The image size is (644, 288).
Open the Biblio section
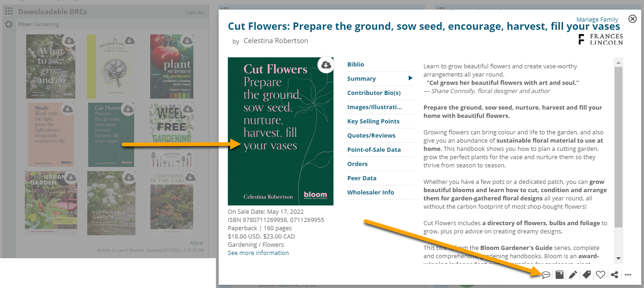pyautogui.click(x=356, y=65)
